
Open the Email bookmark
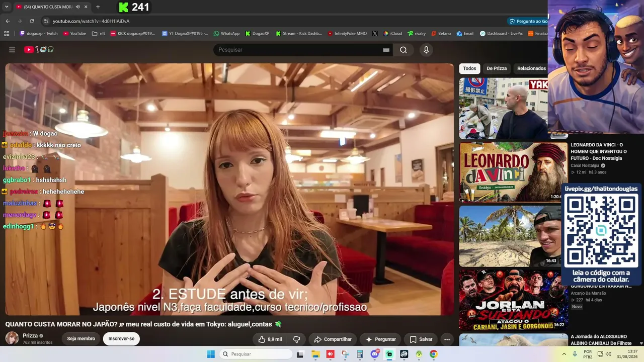coord(465,34)
